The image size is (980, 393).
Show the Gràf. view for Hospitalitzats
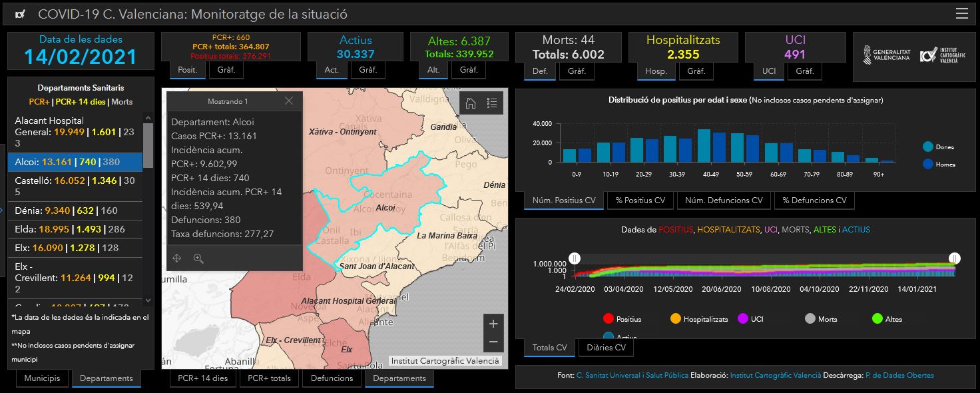(696, 71)
